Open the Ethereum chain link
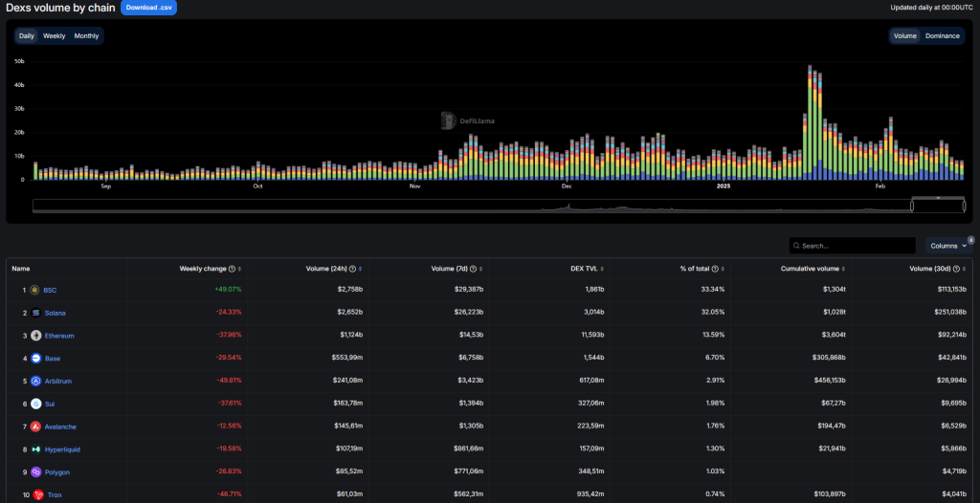The height and width of the screenshot is (503, 980). click(x=59, y=336)
